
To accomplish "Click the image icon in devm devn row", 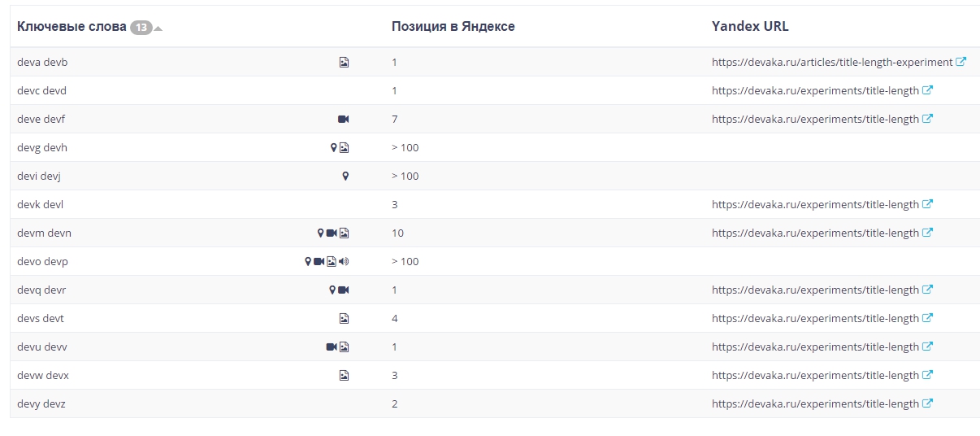I will pyautogui.click(x=344, y=233).
